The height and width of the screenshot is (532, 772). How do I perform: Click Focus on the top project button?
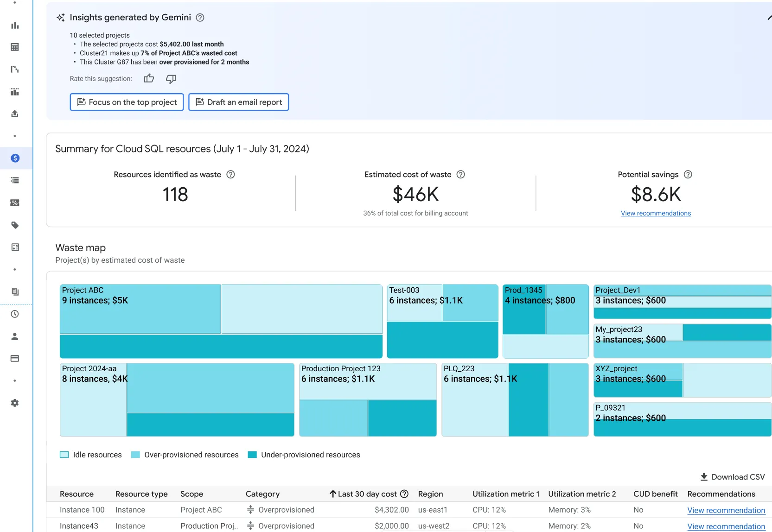click(x=127, y=102)
